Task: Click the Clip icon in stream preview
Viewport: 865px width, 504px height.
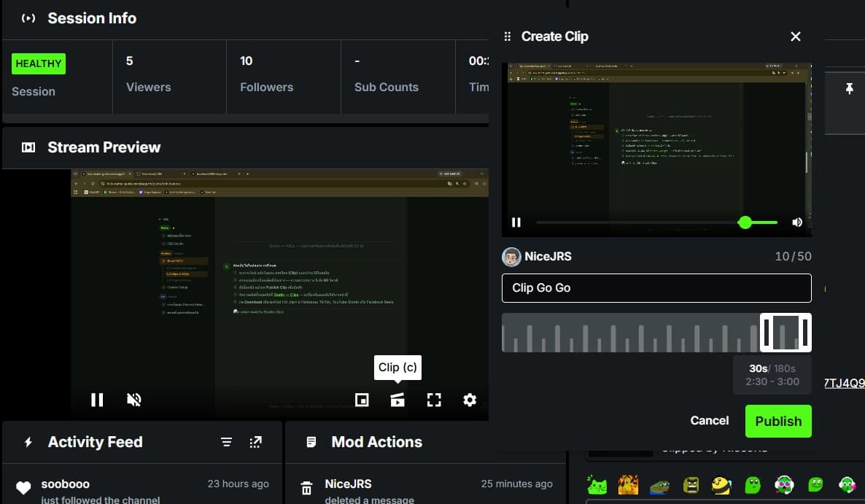Action: (x=397, y=400)
